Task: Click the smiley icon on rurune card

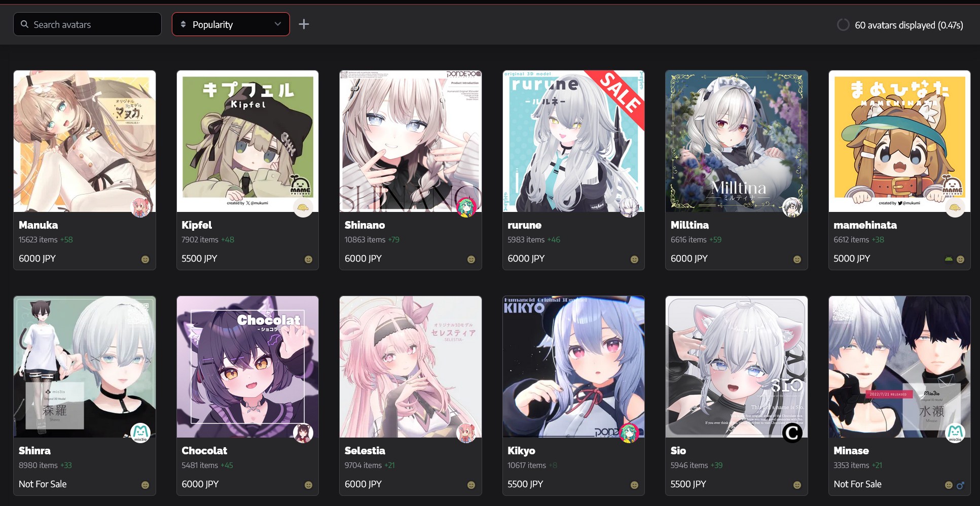Action: (x=634, y=260)
